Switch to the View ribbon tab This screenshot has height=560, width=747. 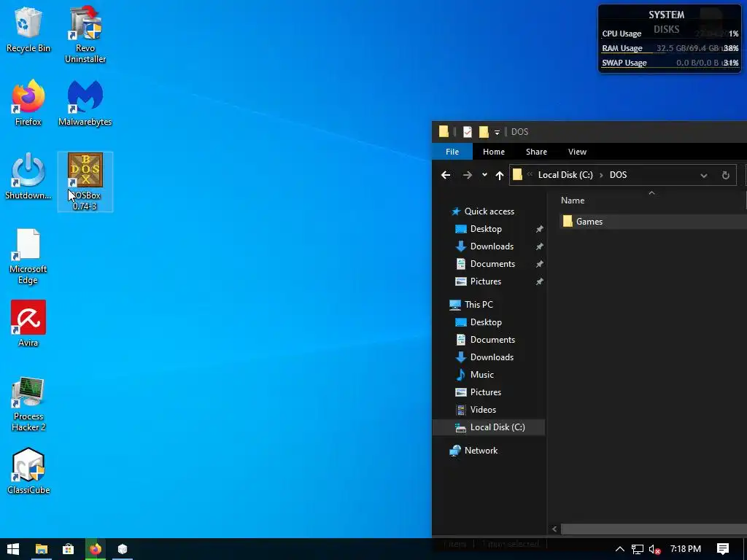[x=578, y=152]
